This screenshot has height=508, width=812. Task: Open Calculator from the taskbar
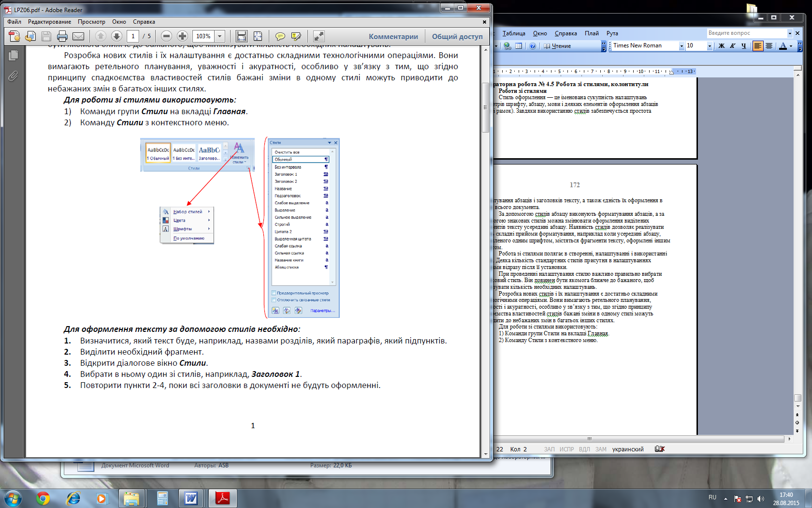click(x=162, y=498)
